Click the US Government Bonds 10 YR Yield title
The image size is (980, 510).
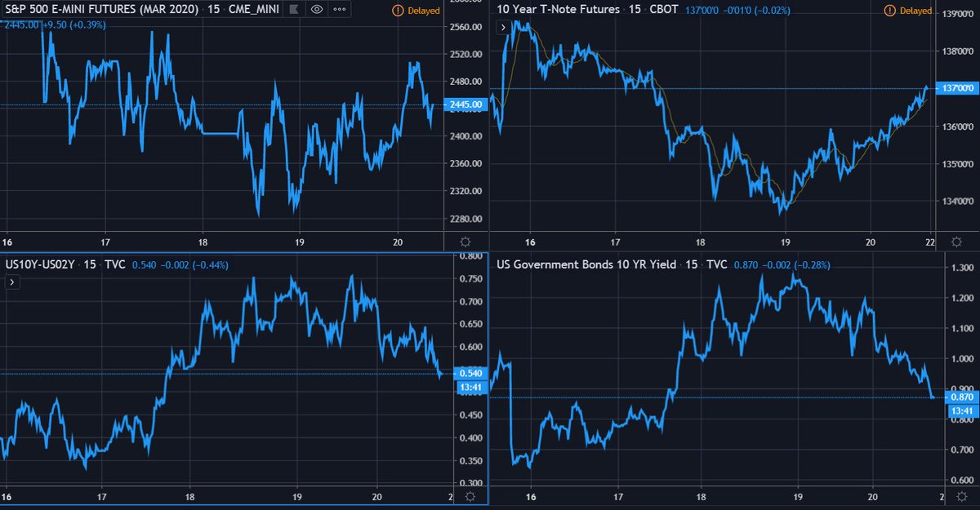[586, 265]
